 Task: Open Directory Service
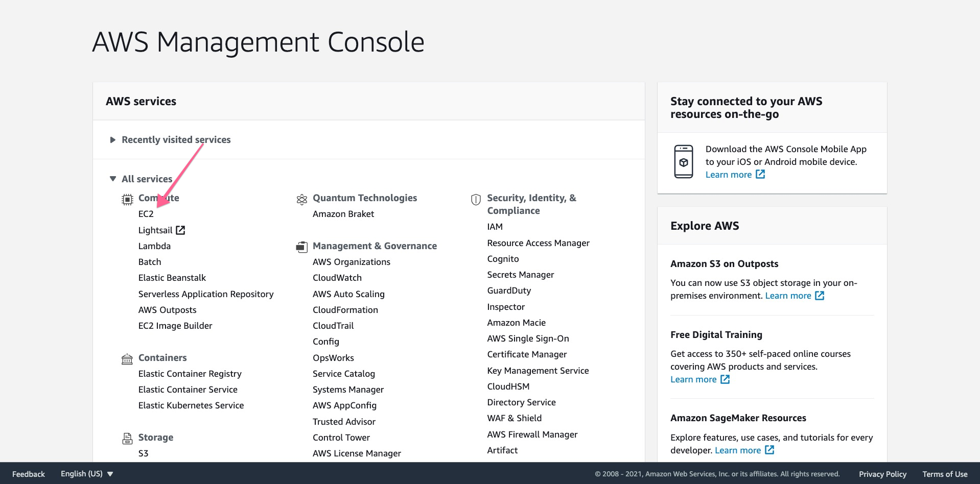click(x=522, y=402)
